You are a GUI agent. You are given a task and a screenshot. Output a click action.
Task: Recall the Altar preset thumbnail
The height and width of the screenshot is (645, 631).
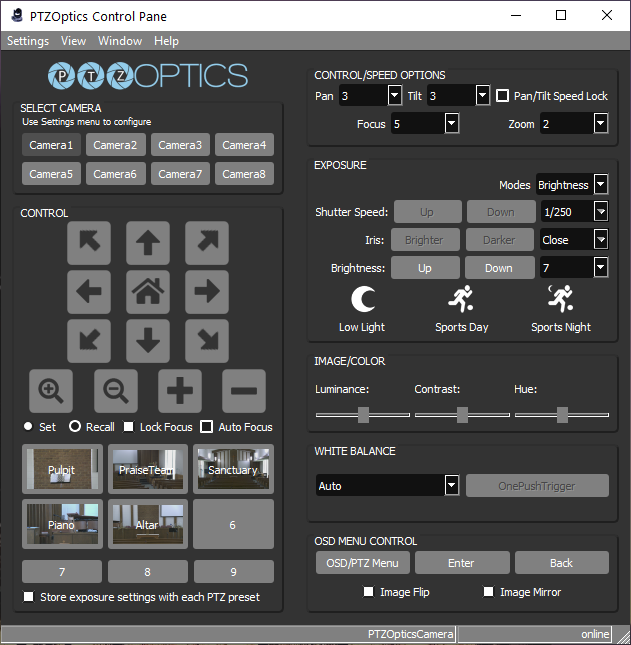click(x=148, y=524)
